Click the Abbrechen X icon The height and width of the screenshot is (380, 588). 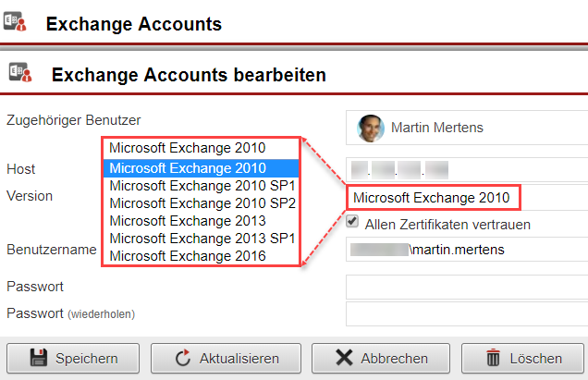pyautogui.click(x=344, y=358)
